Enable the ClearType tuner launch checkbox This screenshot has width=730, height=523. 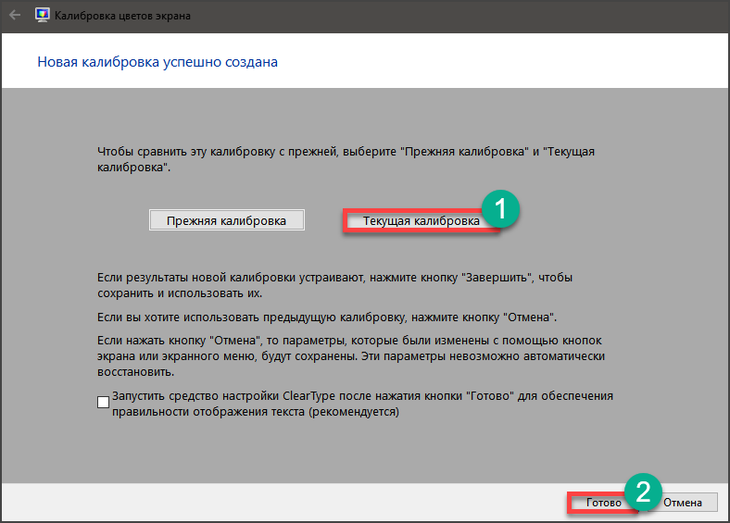103,402
